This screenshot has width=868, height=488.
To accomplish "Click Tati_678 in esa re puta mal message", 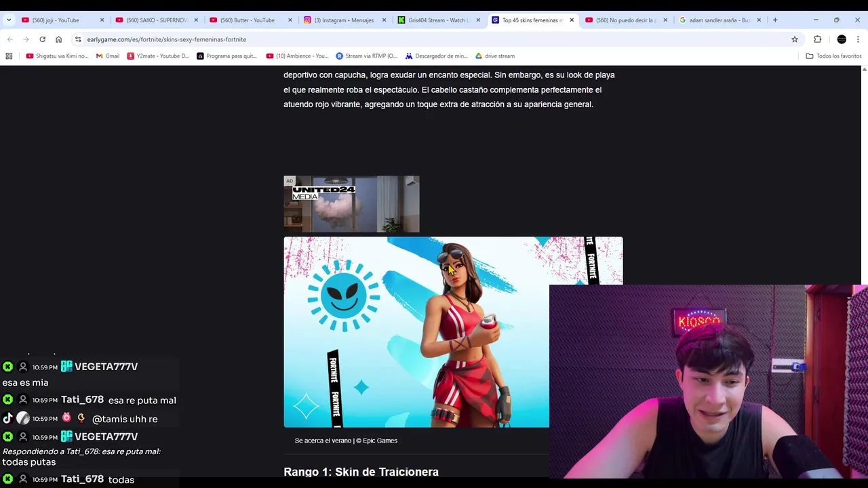I will coord(82,400).
